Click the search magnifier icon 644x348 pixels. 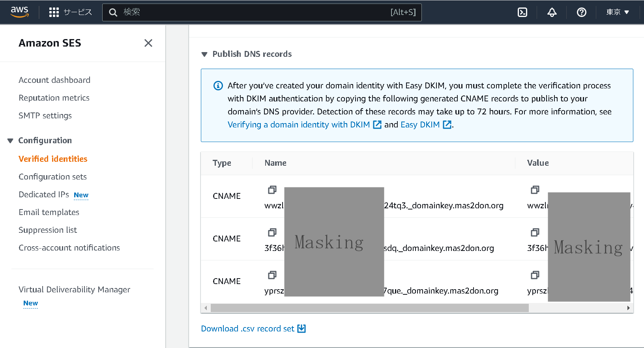coord(113,12)
